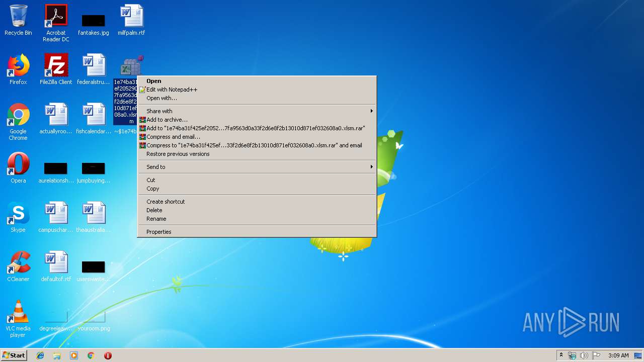Choose Open with... entry
Image resolution: width=644 pixels, height=362 pixels.
pyautogui.click(x=257, y=98)
